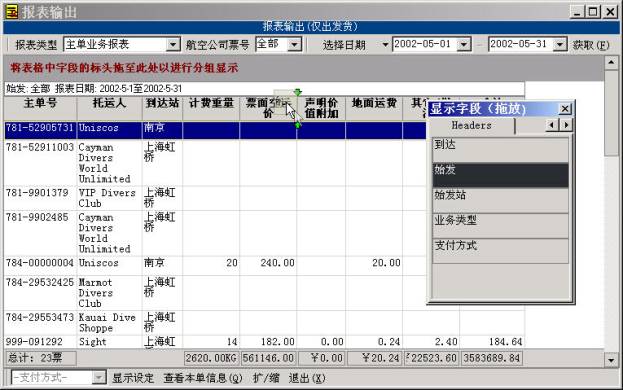
Task: Click the 获取(F) button
Action: [x=591, y=45]
